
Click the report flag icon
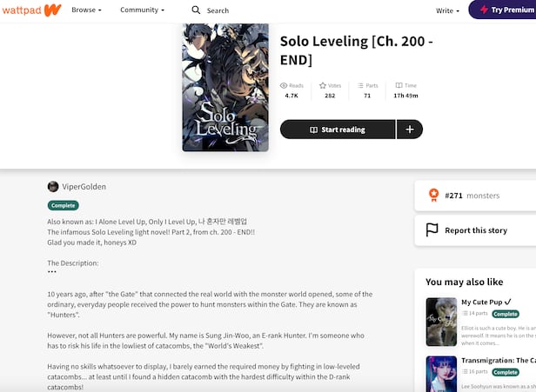tap(432, 230)
